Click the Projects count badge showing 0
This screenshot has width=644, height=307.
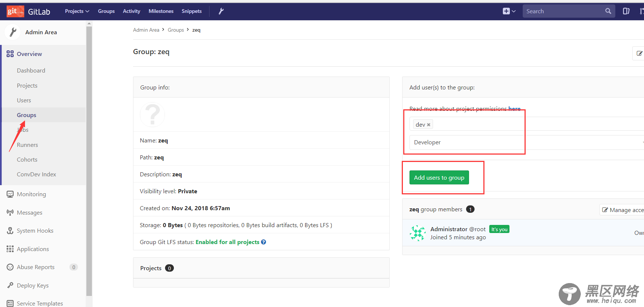169,268
